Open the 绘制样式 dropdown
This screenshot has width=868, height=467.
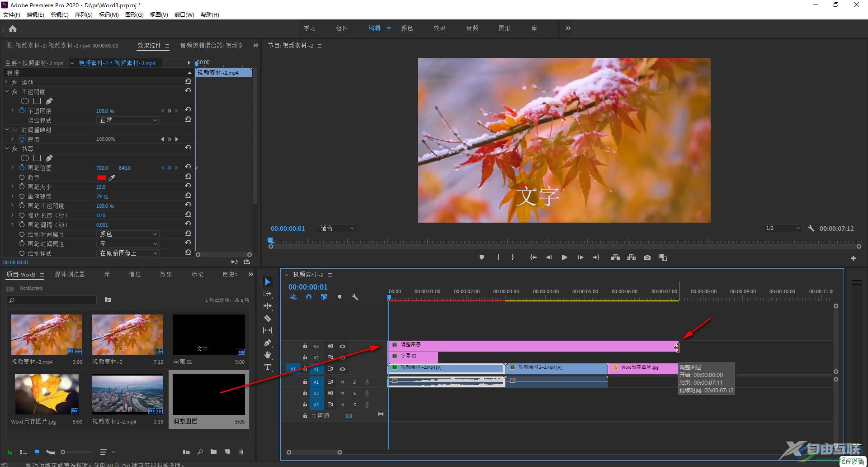point(128,253)
